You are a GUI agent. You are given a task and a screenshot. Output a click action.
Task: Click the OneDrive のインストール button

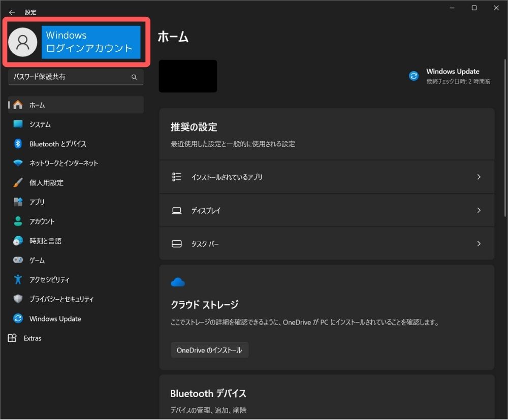point(210,350)
